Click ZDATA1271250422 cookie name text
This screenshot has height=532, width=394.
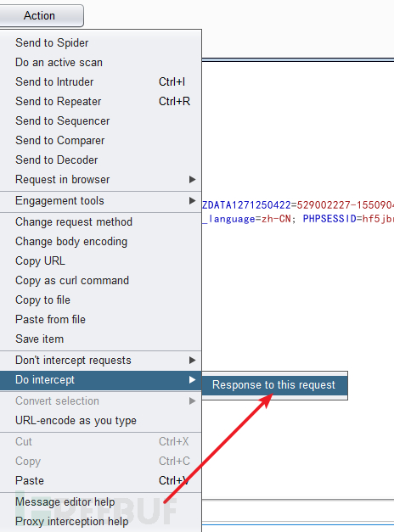tap(246, 205)
